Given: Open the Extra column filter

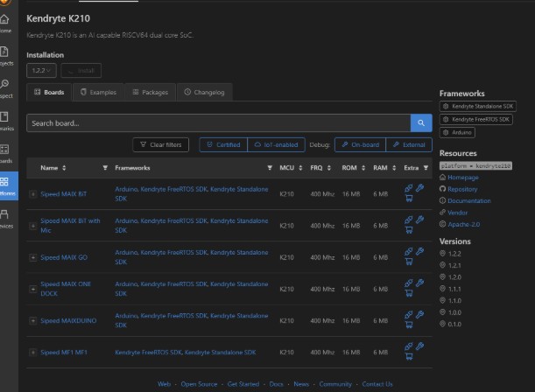Looking at the screenshot, I should [x=426, y=168].
